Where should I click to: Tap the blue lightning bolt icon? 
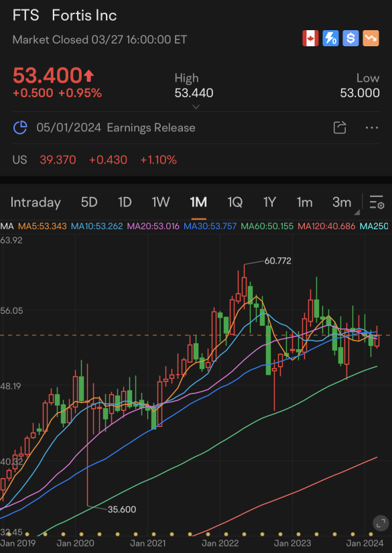[x=330, y=38]
